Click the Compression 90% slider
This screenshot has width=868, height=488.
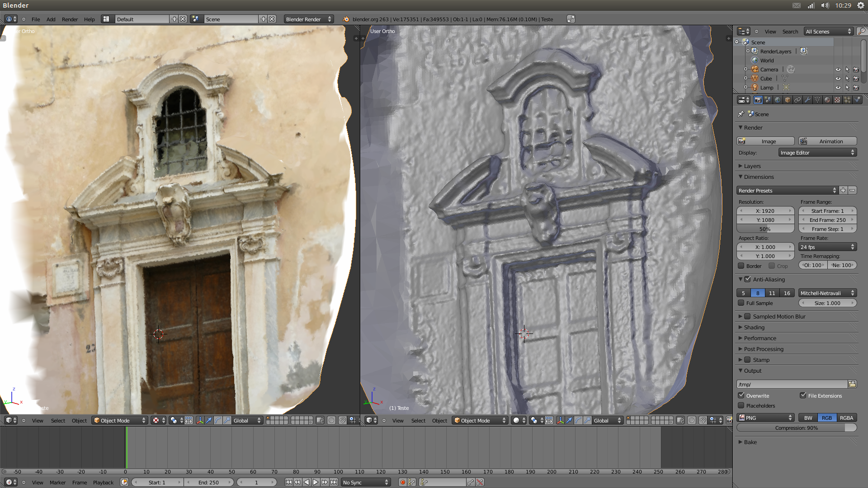pyautogui.click(x=797, y=427)
